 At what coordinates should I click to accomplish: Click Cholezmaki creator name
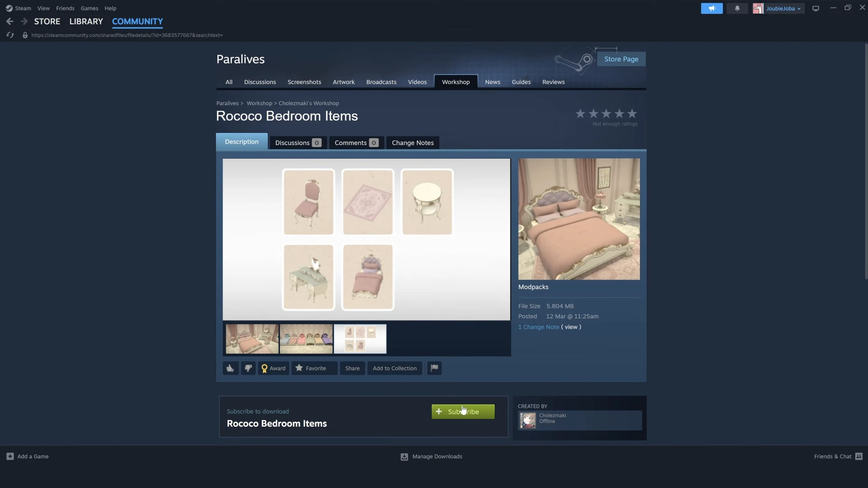pos(552,415)
